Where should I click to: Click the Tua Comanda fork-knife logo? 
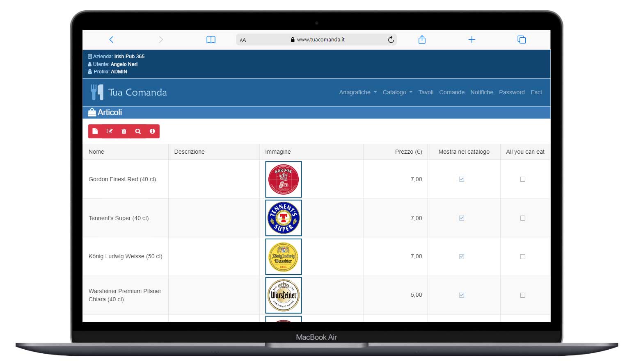point(97,92)
